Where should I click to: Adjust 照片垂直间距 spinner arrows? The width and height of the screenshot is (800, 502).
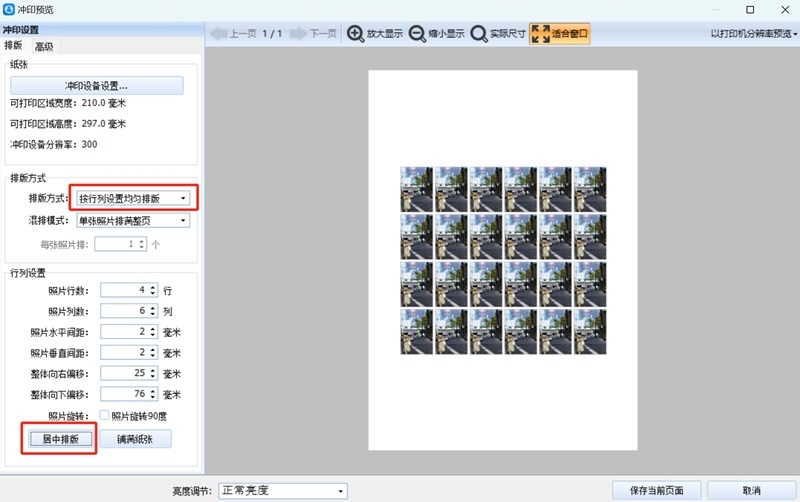coord(153,353)
